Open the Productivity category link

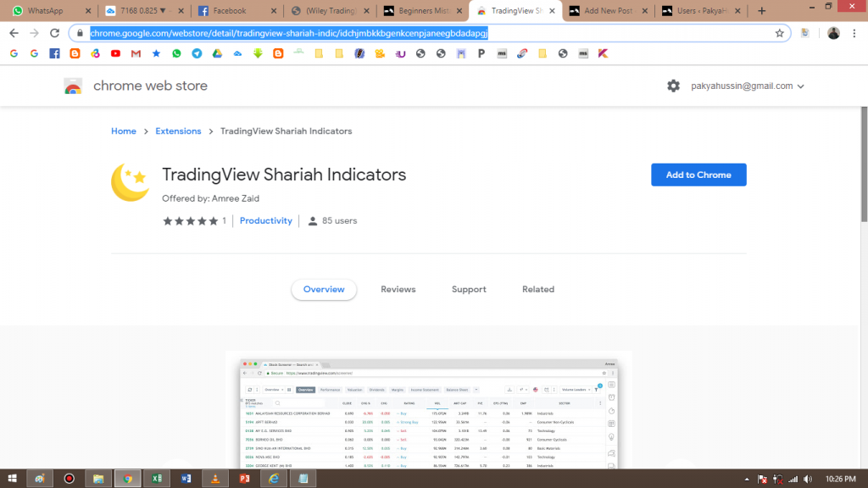265,221
